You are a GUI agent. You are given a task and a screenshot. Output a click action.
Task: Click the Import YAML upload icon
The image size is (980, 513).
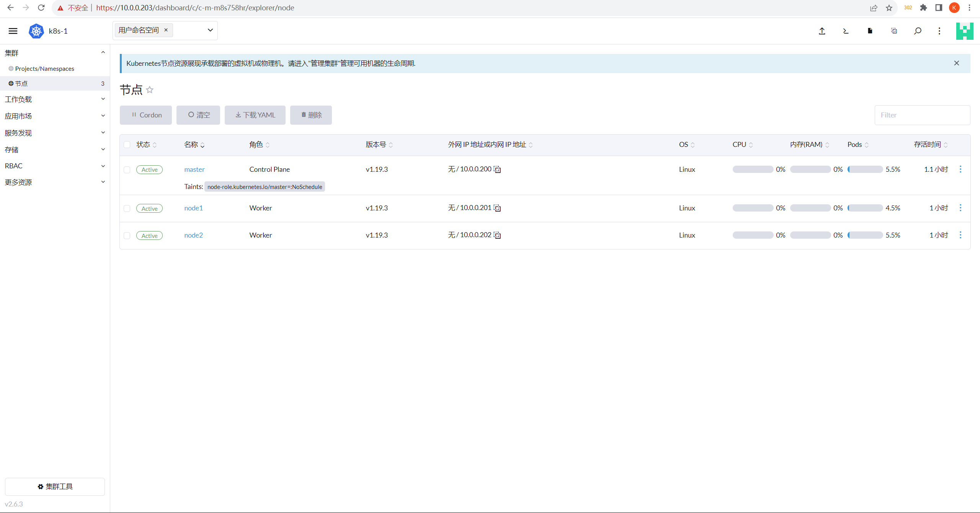point(822,31)
